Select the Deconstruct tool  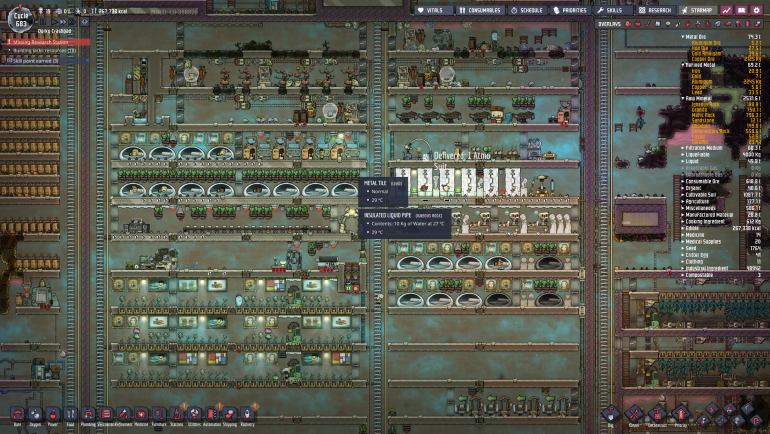point(657,416)
